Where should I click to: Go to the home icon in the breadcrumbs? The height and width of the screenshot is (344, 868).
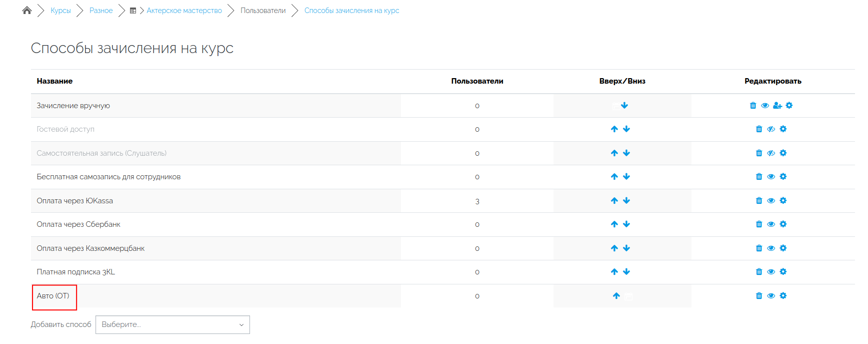(x=27, y=11)
